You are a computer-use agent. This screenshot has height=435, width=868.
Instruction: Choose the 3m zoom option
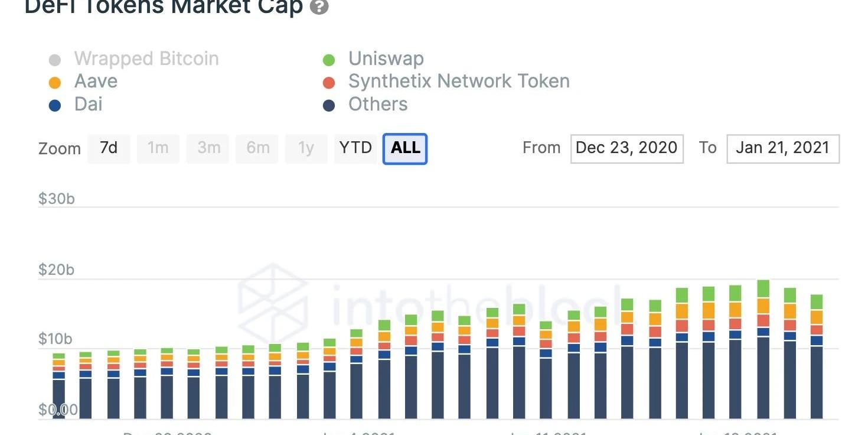point(208,148)
